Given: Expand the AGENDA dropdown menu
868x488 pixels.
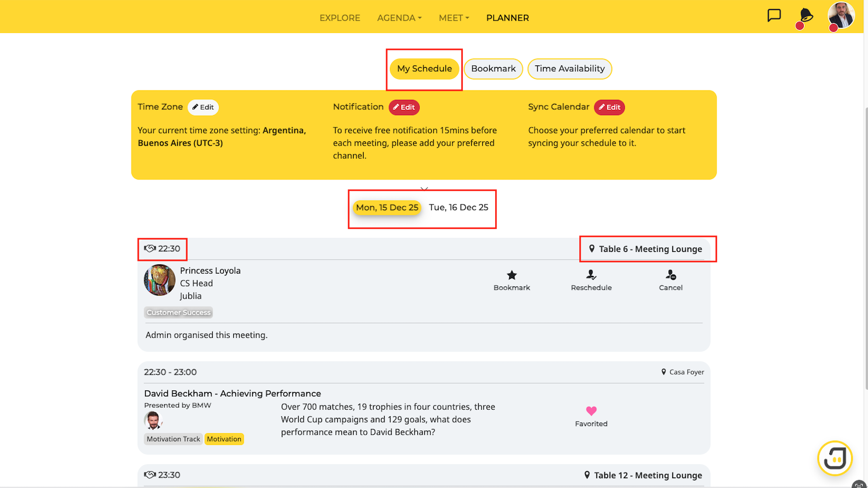Looking at the screenshot, I should [399, 18].
